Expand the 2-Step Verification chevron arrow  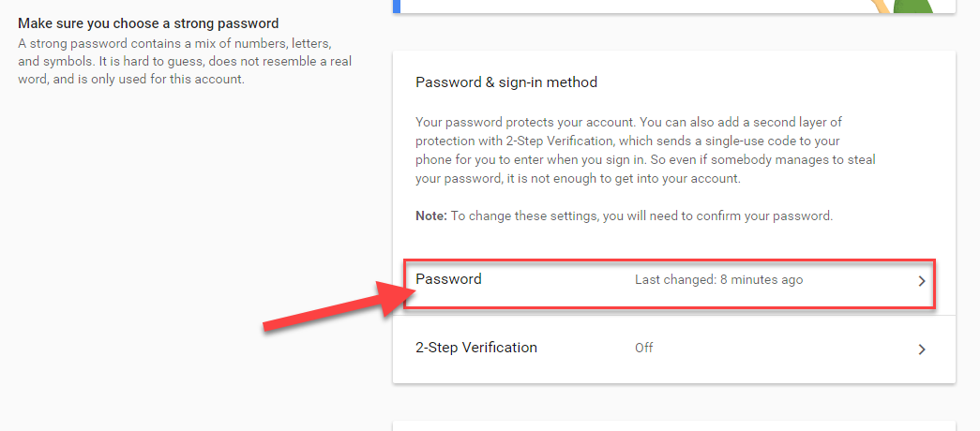point(922,349)
